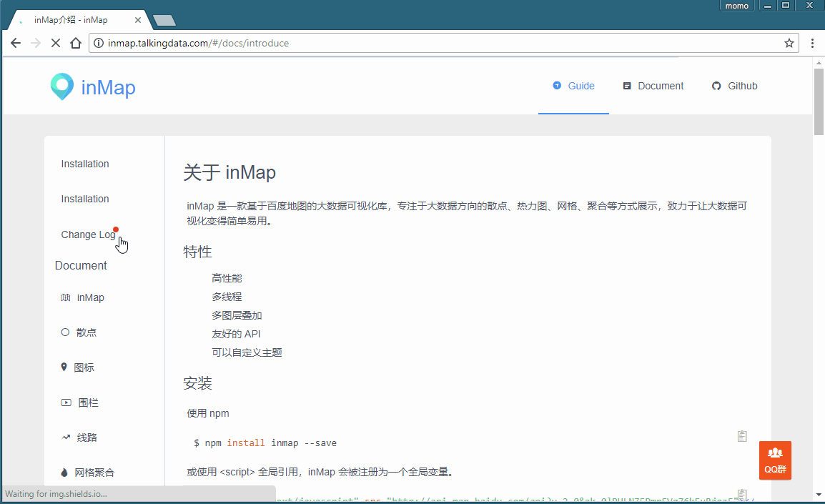825x504 pixels.
Task: Click the copy-to-clipboard icon beside npm command
Action: tap(741, 436)
